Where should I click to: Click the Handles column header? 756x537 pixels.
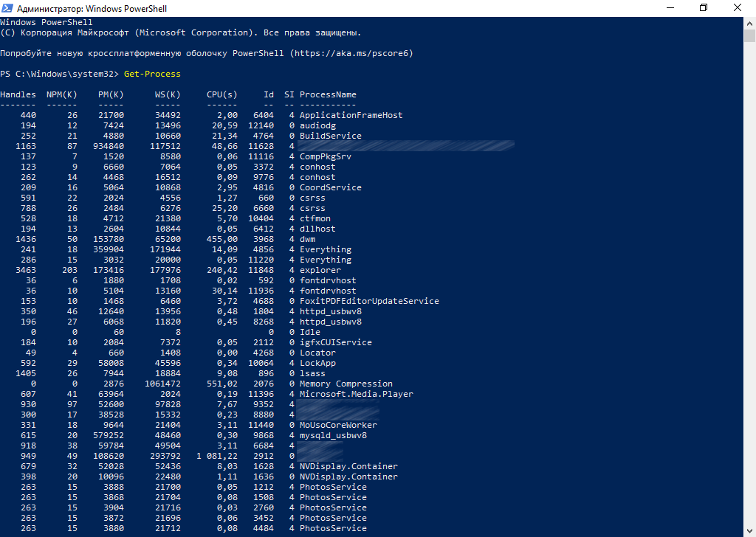(18, 94)
